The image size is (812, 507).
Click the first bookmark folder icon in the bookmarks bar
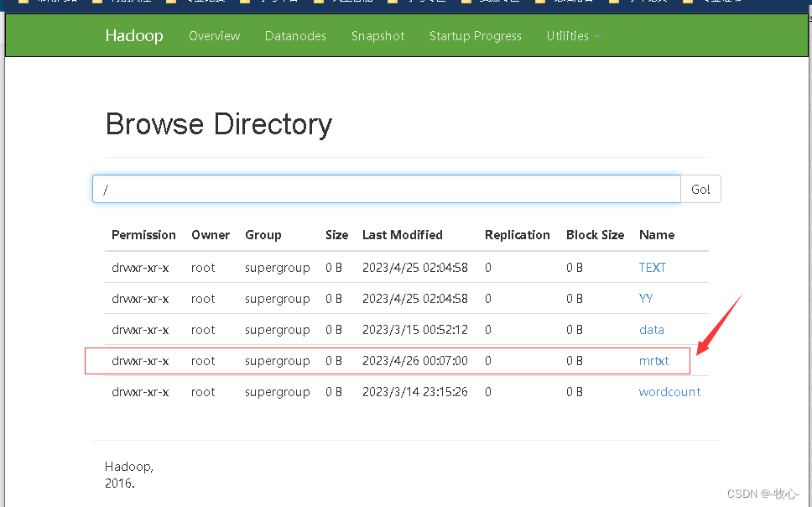[x=23, y=2]
